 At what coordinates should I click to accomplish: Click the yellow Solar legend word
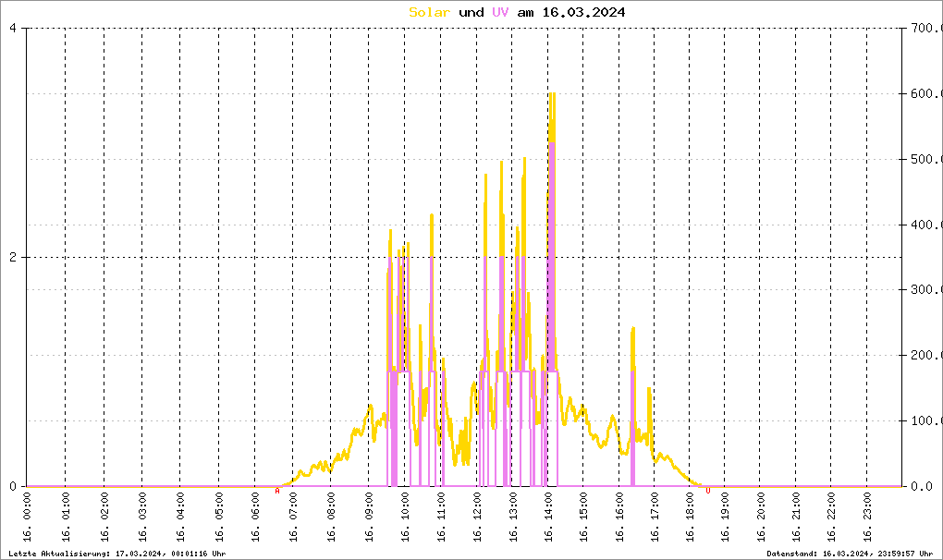pyautogui.click(x=429, y=12)
